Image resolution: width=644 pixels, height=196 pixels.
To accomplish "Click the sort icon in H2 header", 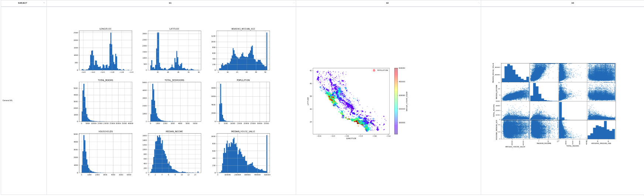I will click(479, 3).
